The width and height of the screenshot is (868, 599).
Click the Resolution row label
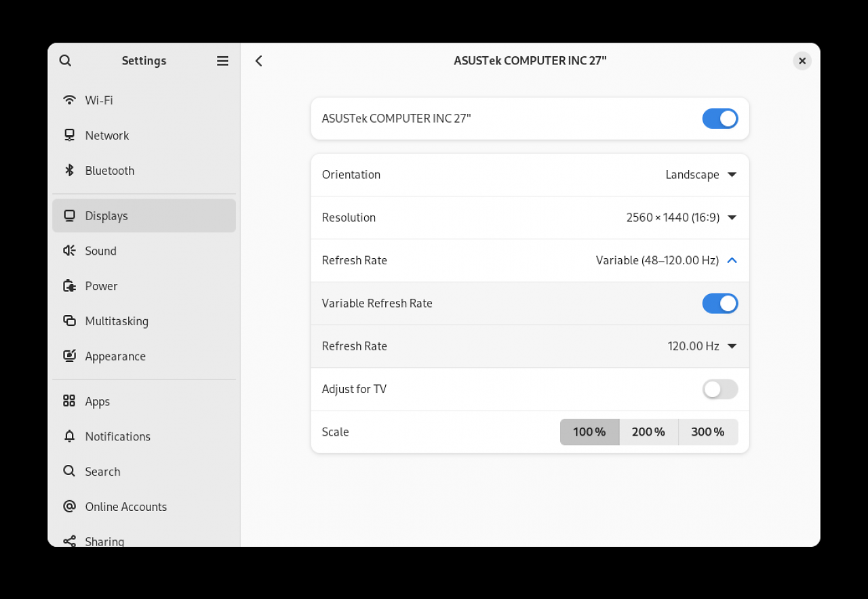[x=349, y=218]
